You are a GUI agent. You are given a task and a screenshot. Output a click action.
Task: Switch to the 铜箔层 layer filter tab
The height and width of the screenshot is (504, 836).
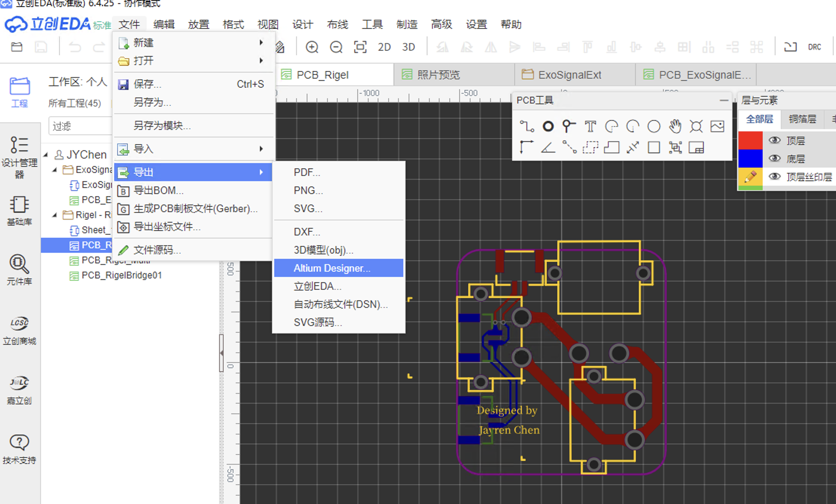click(802, 119)
